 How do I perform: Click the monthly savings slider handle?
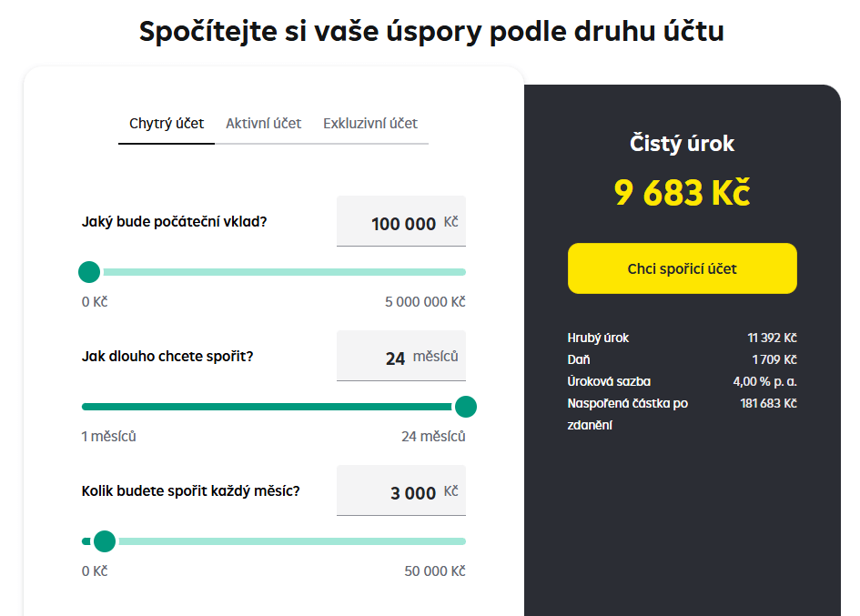point(105,541)
